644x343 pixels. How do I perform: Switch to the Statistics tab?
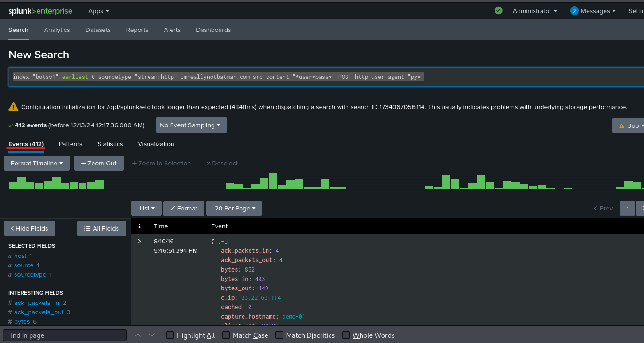pos(110,144)
